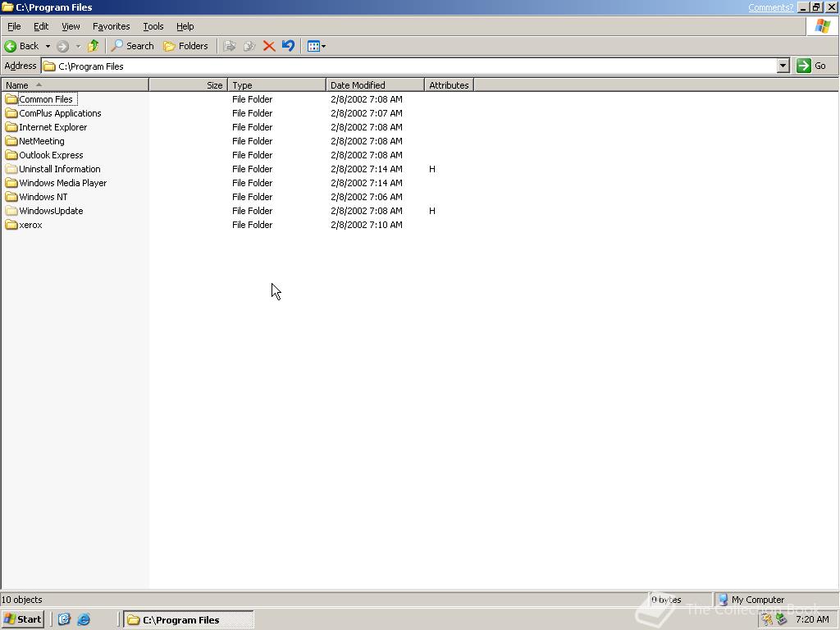Click the Forward arrow icon
The width and height of the screenshot is (840, 630).
click(x=62, y=46)
